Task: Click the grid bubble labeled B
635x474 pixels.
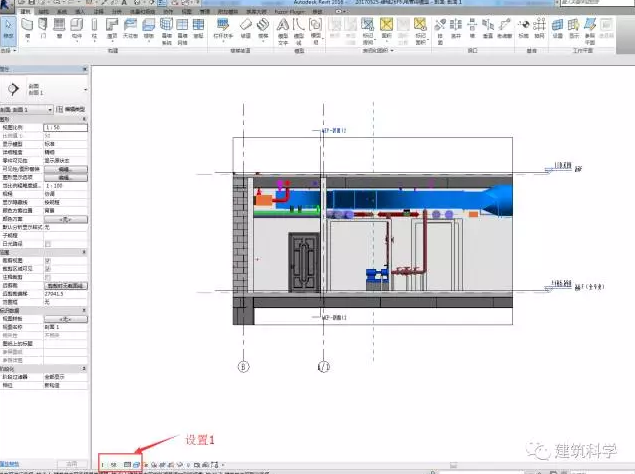Action: tap(243, 367)
